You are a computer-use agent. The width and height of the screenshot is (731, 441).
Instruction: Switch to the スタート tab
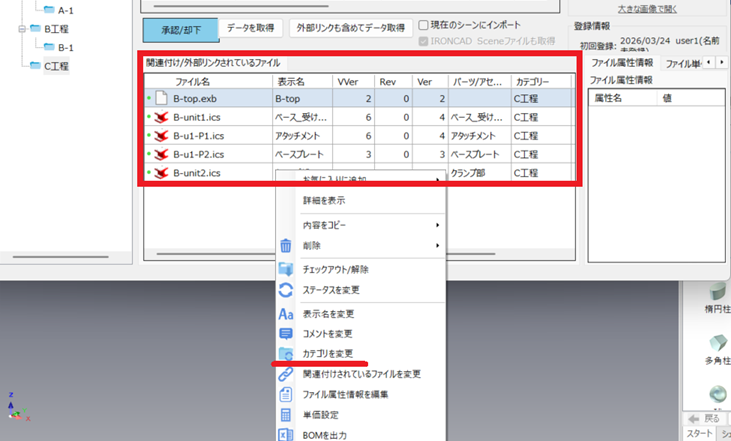pos(699,433)
